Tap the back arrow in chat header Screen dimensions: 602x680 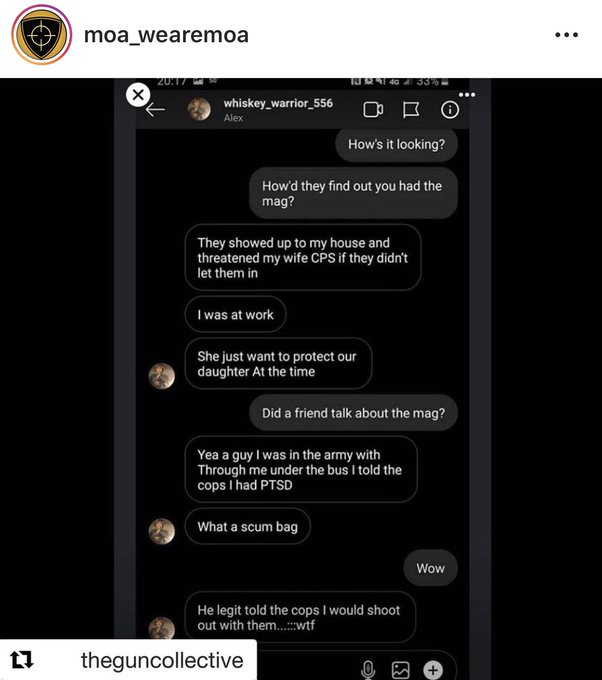156,110
